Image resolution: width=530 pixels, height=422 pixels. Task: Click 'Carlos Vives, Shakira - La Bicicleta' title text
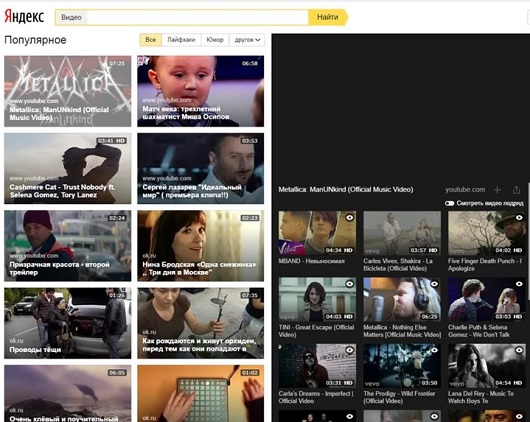click(x=398, y=265)
